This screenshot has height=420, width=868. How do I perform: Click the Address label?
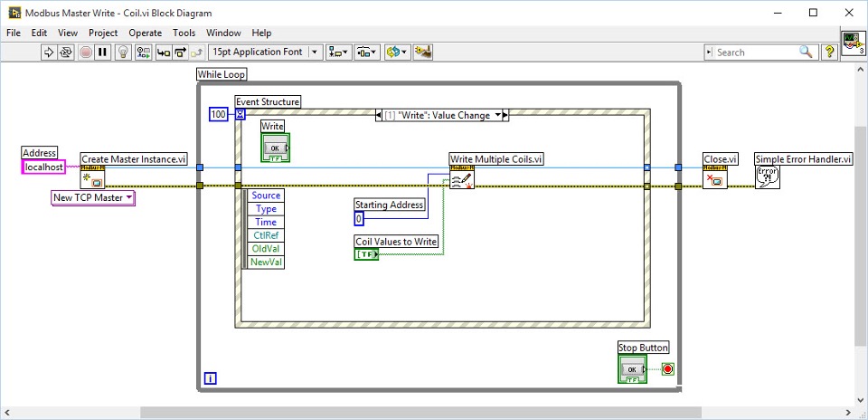click(x=39, y=153)
